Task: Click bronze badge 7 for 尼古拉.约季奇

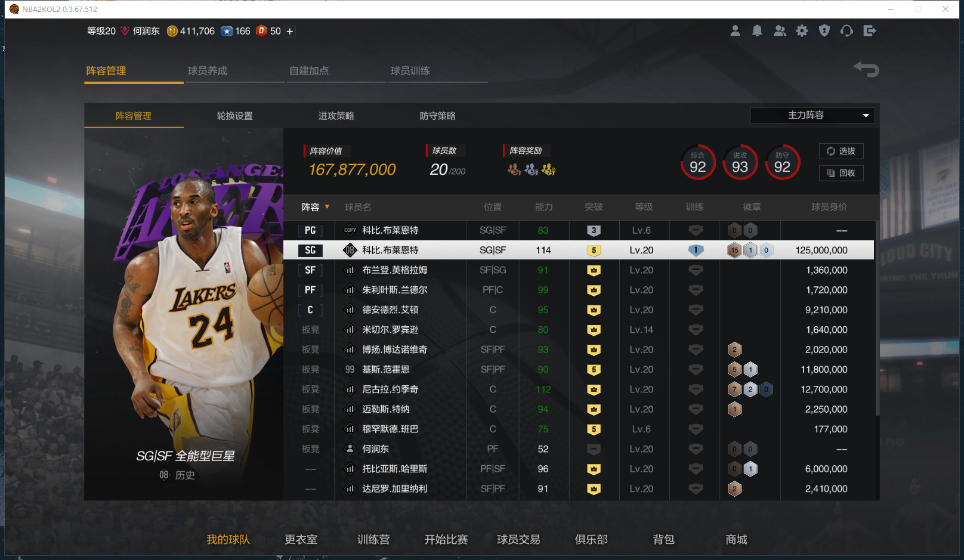Action: (x=734, y=389)
